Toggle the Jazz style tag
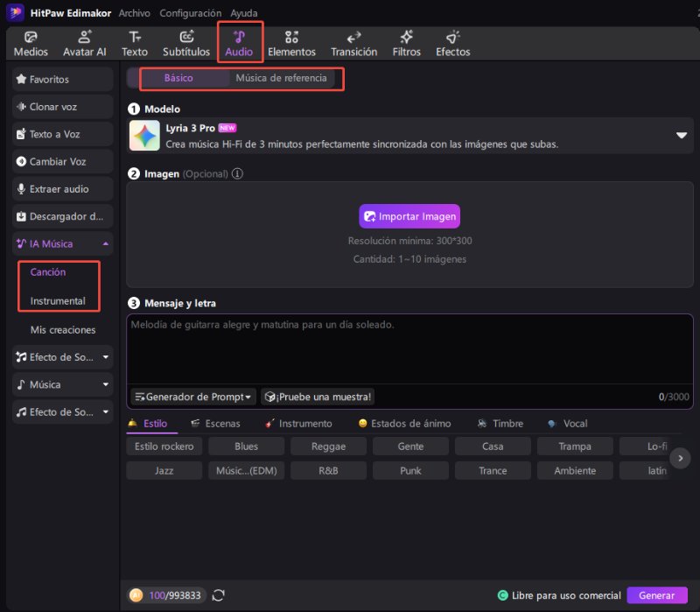The height and width of the screenshot is (612, 700). pyautogui.click(x=164, y=470)
